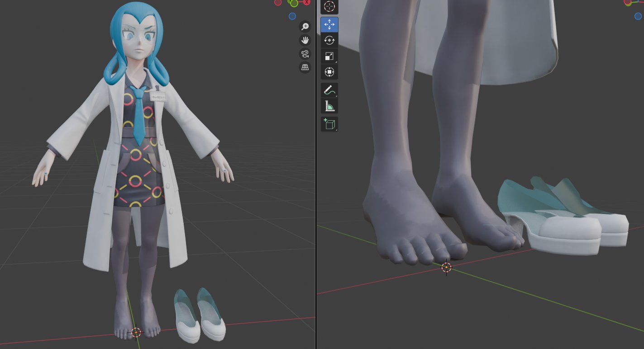Click the zoom magnifier viewport button
The image size is (644, 349).
(x=305, y=27)
